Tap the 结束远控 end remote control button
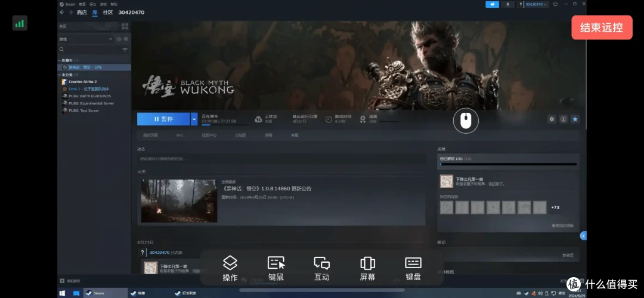The image size is (644, 298). pyautogui.click(x=602, y=27)
